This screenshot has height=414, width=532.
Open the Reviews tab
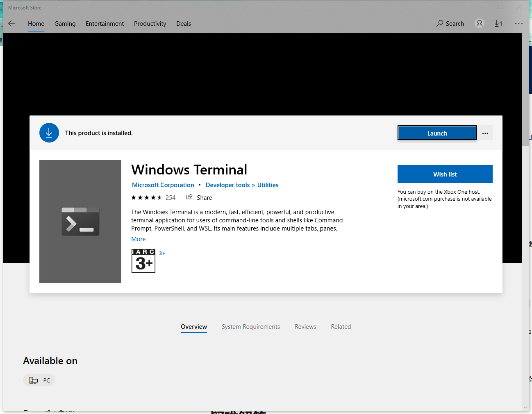[x=305, y=327]
